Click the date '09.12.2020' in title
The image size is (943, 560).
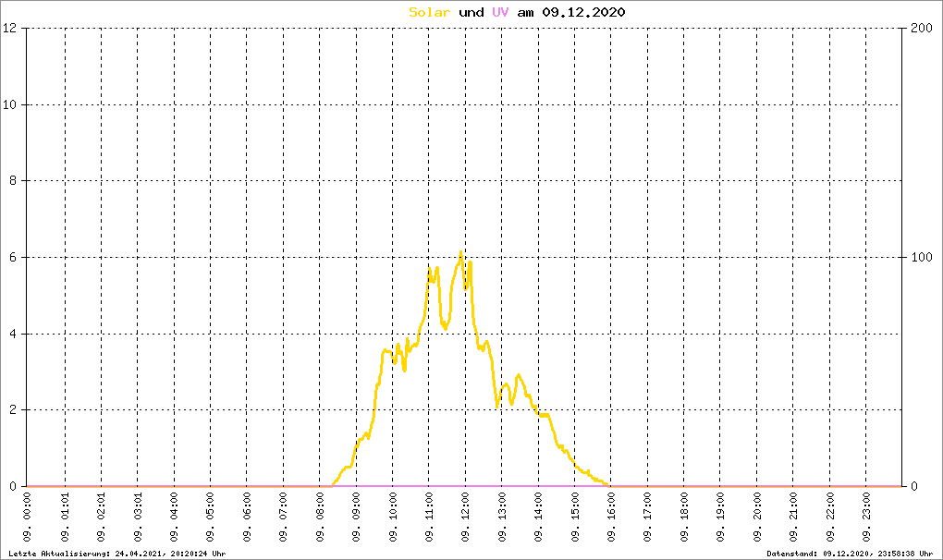(x=583, y=12)
